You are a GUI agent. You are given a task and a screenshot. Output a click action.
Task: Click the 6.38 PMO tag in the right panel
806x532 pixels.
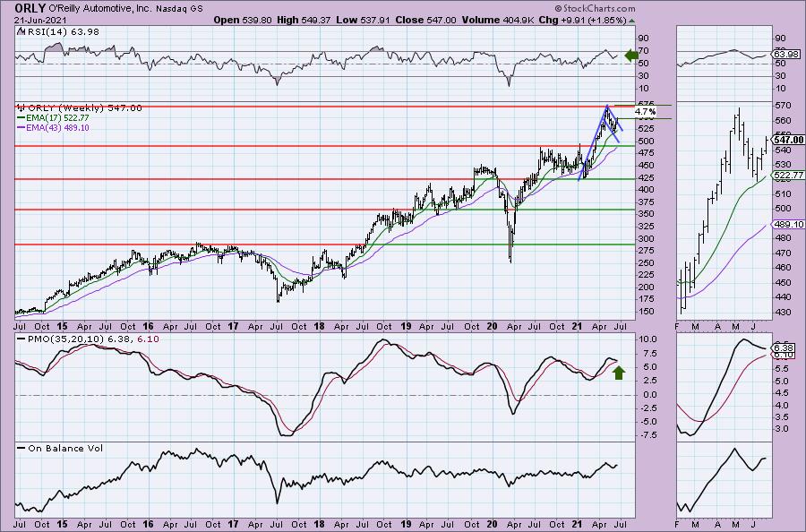click(784, 348)
